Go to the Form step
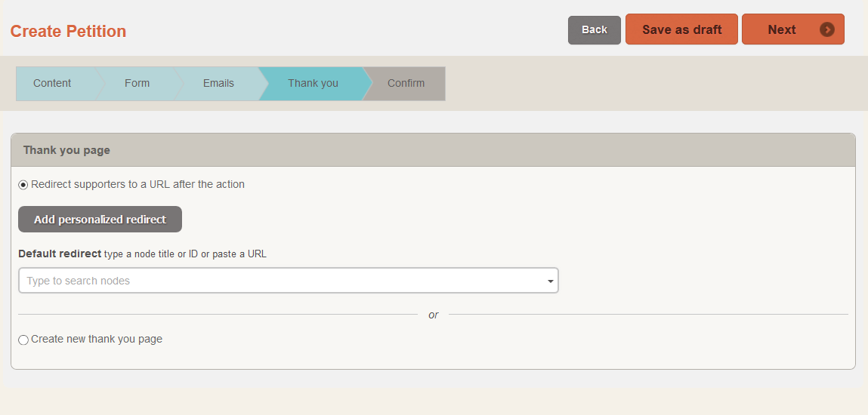This screenshot has height=415, width=868. point(137,84)
